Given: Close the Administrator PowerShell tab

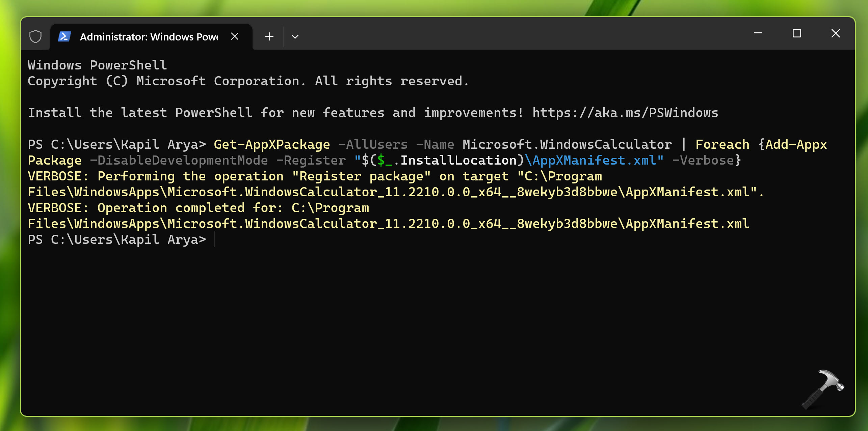Looking at the screenshot, I should click(235, 36).
